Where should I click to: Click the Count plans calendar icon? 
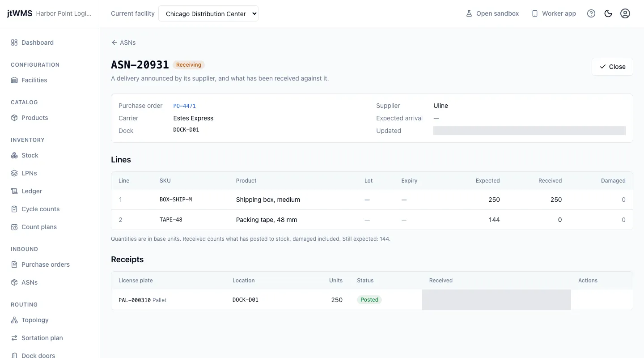pos(14,227)
